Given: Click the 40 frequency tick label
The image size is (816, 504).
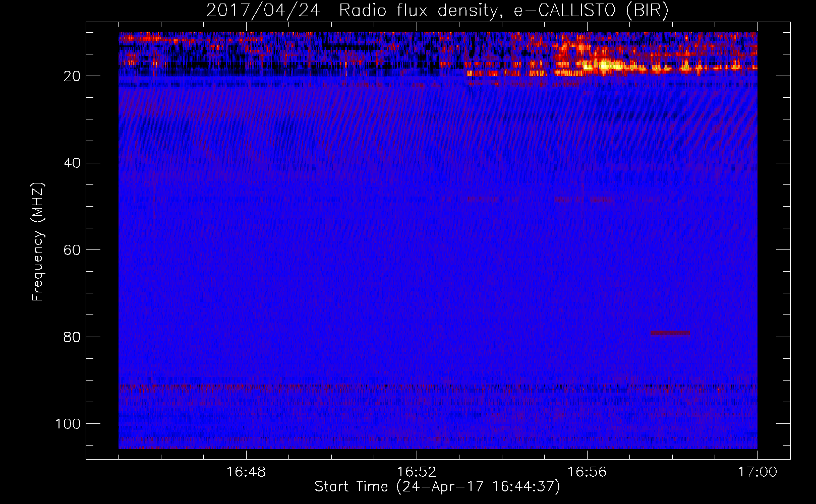Looking at the screenshot, I should point(73,163).
